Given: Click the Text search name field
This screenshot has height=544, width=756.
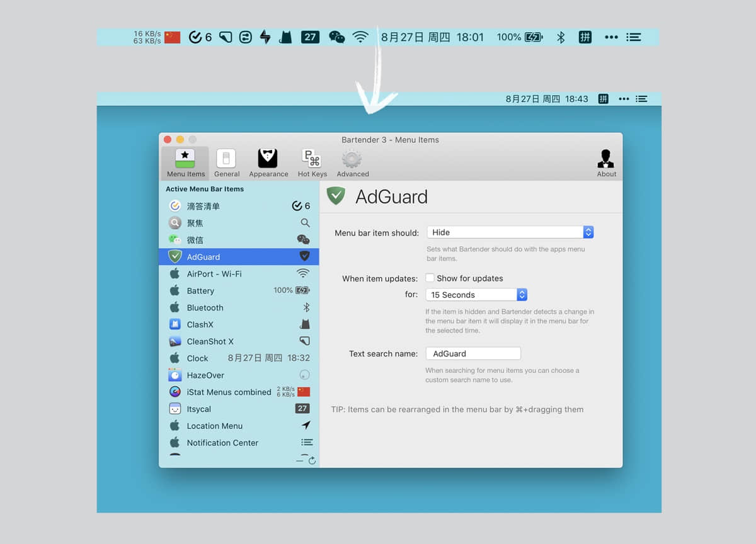Looking at the screenshot, I should pos(473,354).
